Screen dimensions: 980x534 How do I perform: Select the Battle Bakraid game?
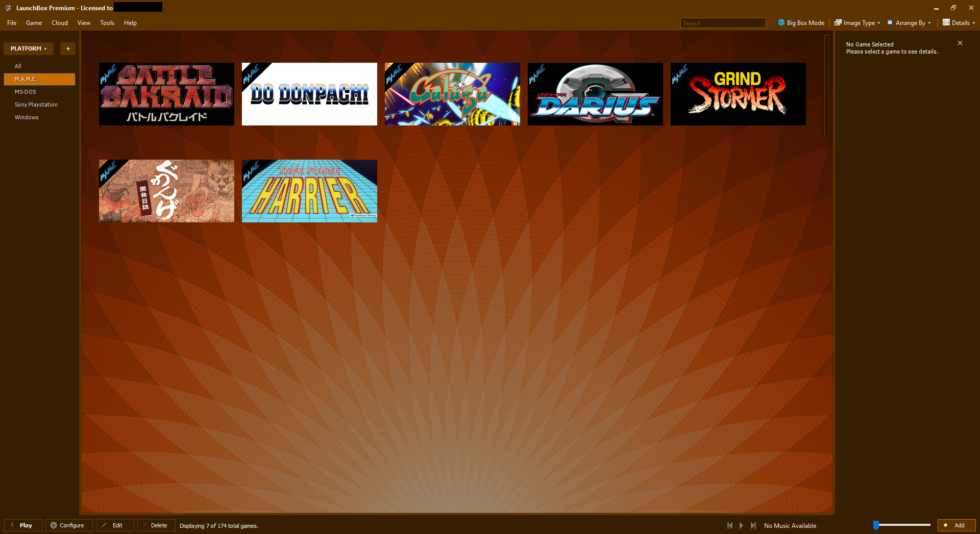click(166, 94)
